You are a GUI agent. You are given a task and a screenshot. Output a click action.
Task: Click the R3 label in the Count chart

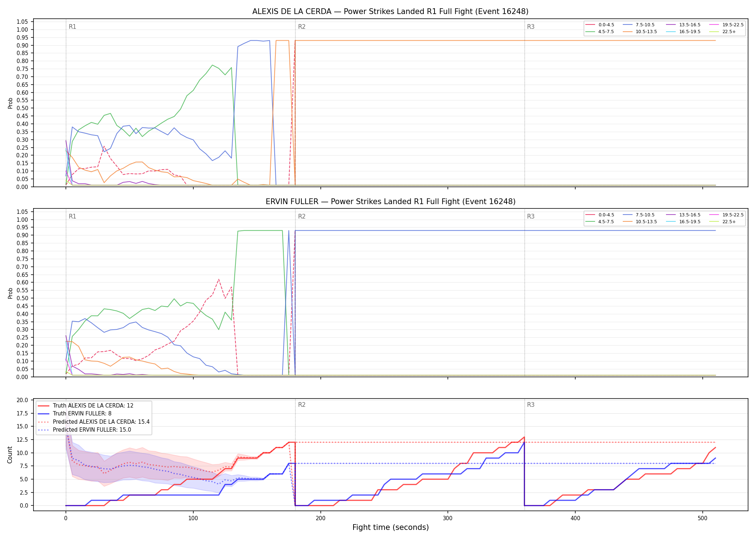tap(531, 405)
